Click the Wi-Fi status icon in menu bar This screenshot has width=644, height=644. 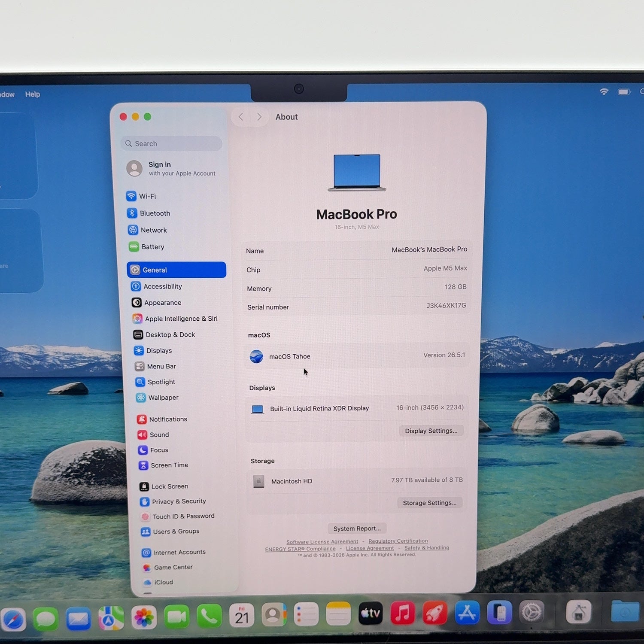(x=604, y=91)
